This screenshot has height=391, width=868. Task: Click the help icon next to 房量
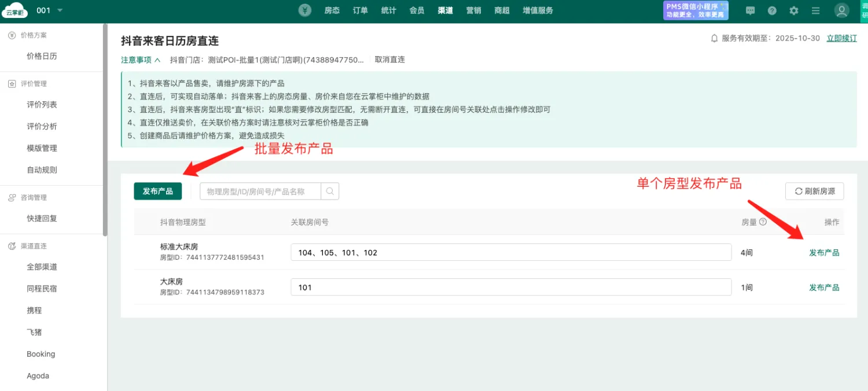(763, 222)
